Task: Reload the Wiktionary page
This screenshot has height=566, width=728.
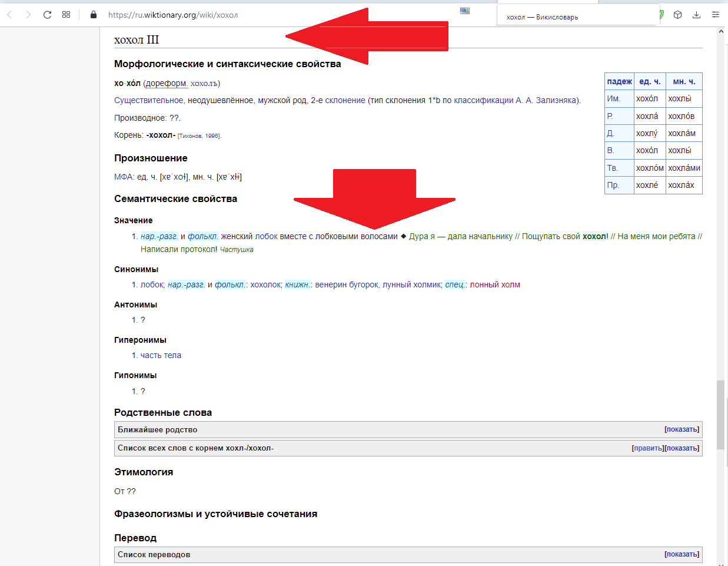Action: [x=47, y=15]
